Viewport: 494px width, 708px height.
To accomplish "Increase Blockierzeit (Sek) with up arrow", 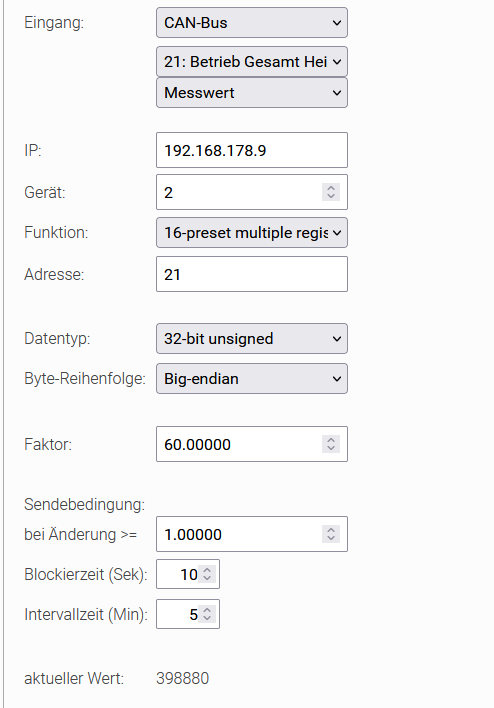I will point(207,570).
